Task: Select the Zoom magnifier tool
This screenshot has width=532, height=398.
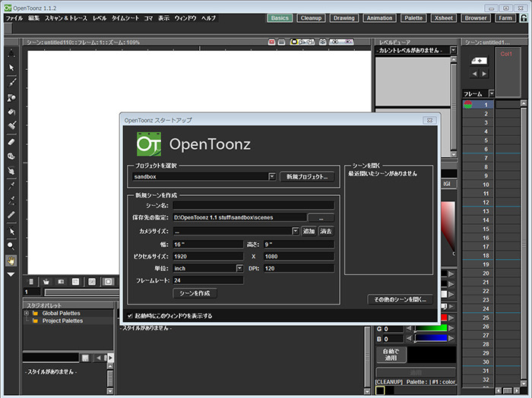Action: (11, 246)
